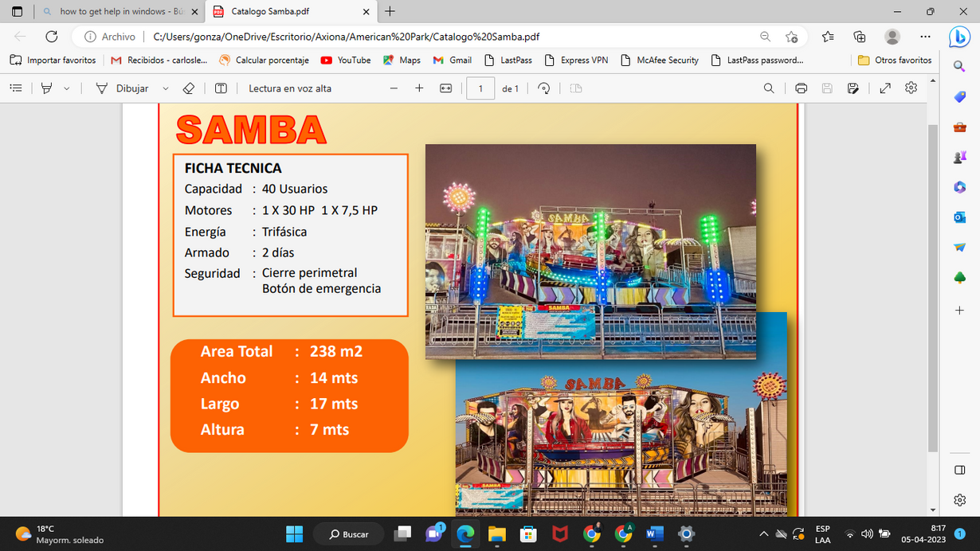Zoom in the PDF with plus button
This screenshot has height=551, width=980.
coord(419,88)
